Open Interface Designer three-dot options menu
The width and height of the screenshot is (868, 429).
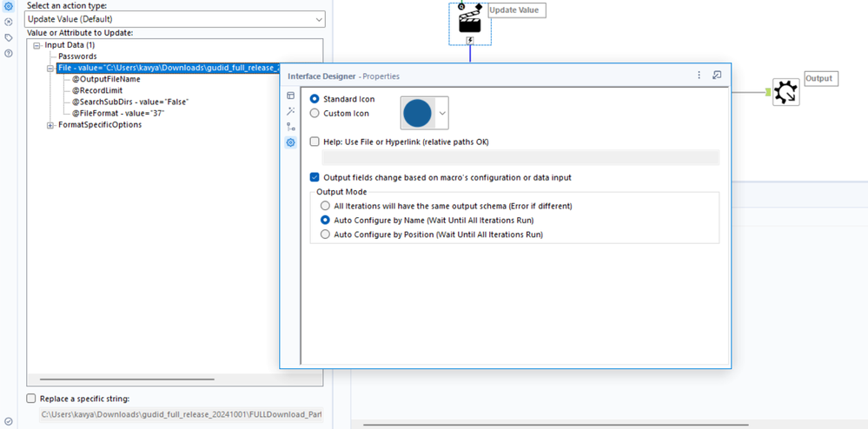[699, 76]
